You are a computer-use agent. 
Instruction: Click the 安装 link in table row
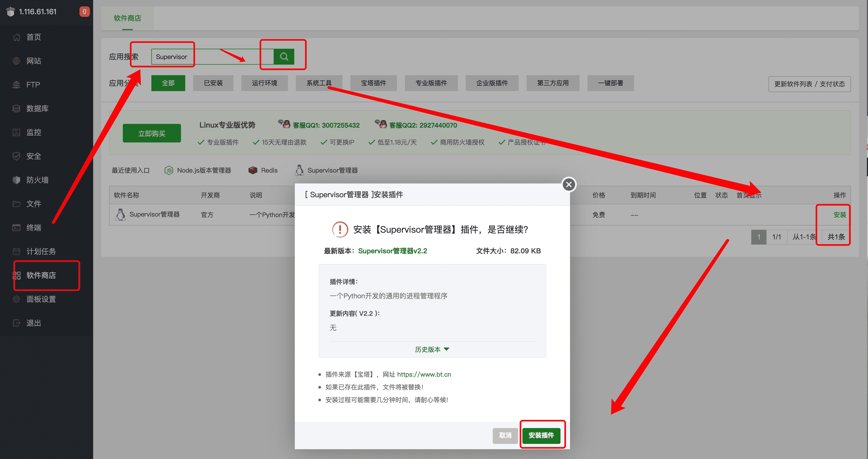[x=839, y=215]
